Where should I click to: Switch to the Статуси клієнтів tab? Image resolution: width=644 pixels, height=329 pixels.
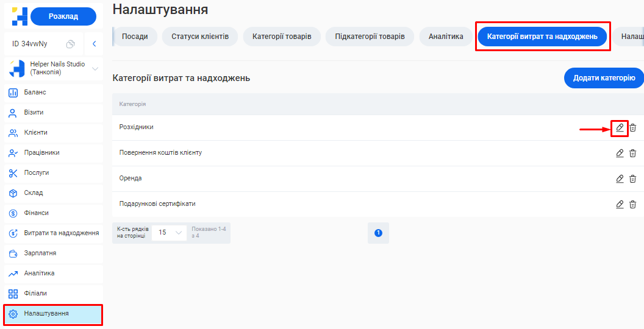click(x=200, y=37)
